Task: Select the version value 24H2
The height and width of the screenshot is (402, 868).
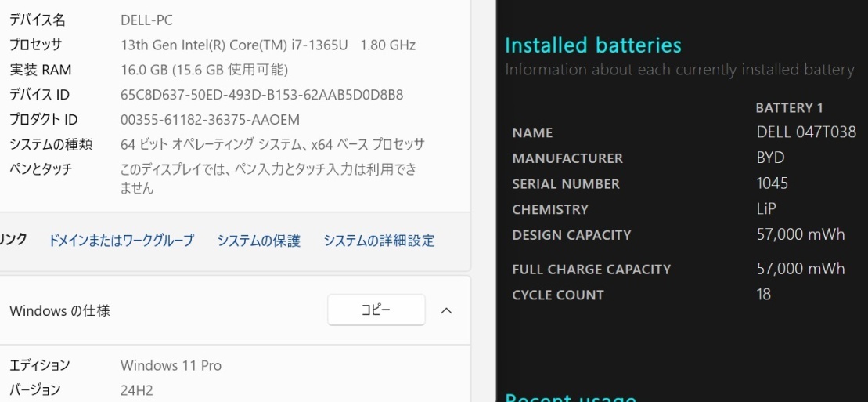Action: point(137,389)
